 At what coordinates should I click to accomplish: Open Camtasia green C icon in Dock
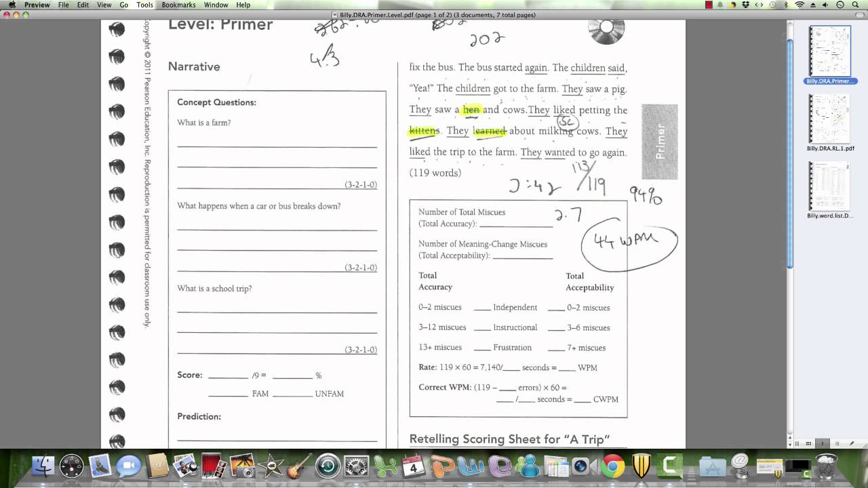pos(671,466)
